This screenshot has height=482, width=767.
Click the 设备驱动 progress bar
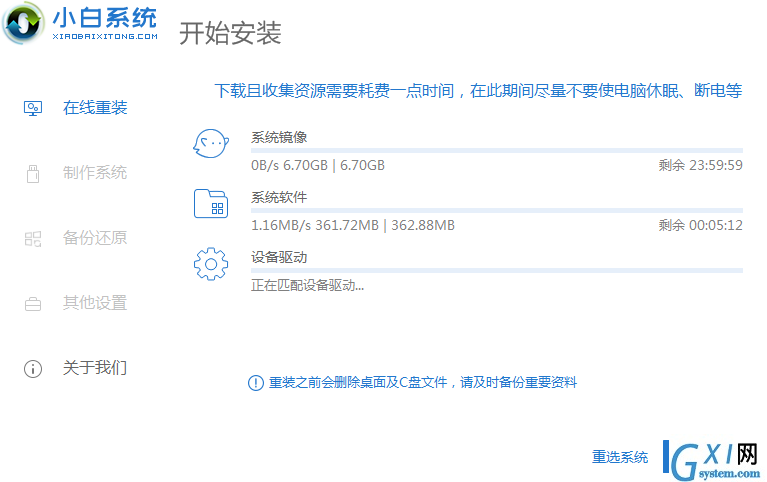click(x=496, y=270)
